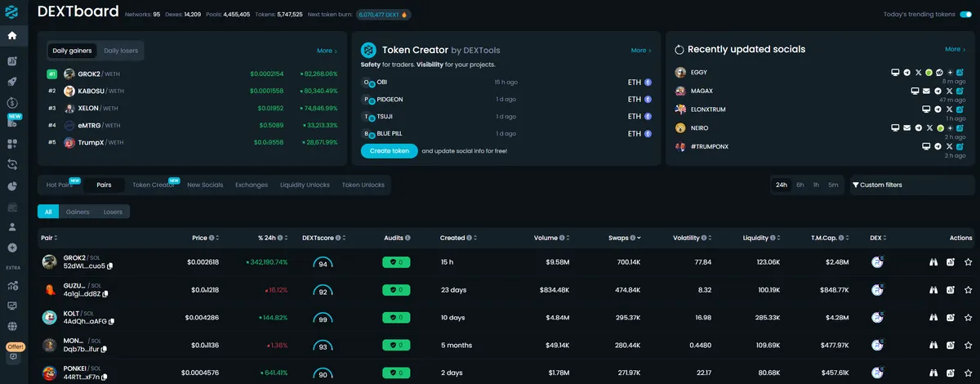
Task: Open DEXTscore gauge 99 for KOLT
Action: tap(323, 319)
